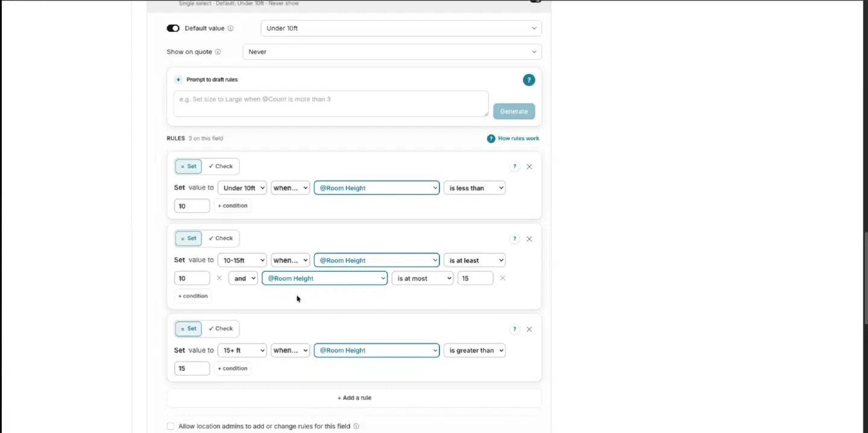Screen dimensions: 868x433
Task: Delete the 15+ ft rule with its X
Action: (529, 329)
